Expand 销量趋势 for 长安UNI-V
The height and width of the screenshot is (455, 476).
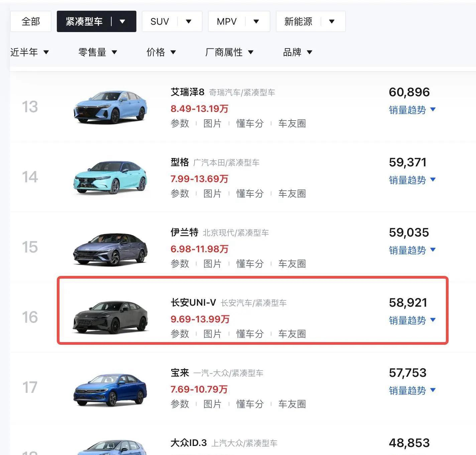(x=412, y=320)
